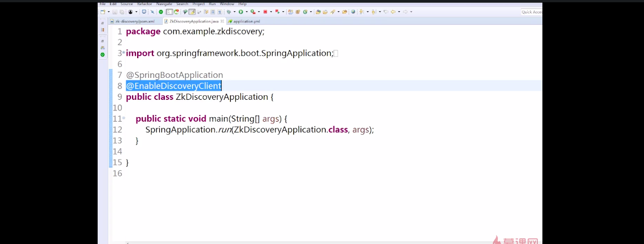This screenshot has height=244, width=644.
Task: Click the Next Annotation down-arrow icon
Action: coord(361,12)
